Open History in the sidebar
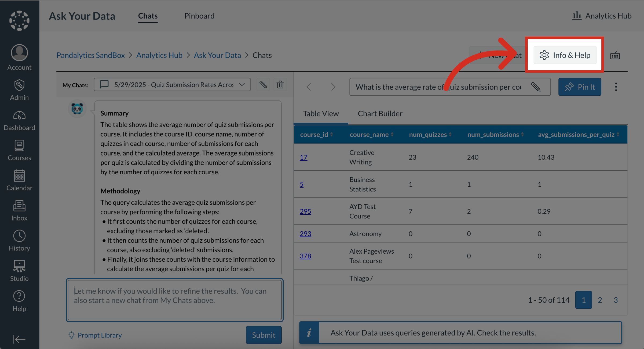644x349 pixels. [x=19, y=241]
